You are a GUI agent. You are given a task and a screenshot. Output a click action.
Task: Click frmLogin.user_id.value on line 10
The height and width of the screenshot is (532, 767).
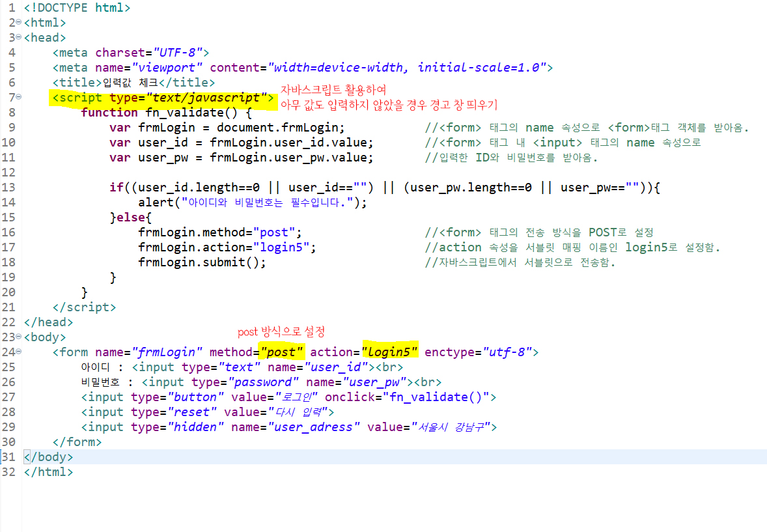tap(291, 143)
